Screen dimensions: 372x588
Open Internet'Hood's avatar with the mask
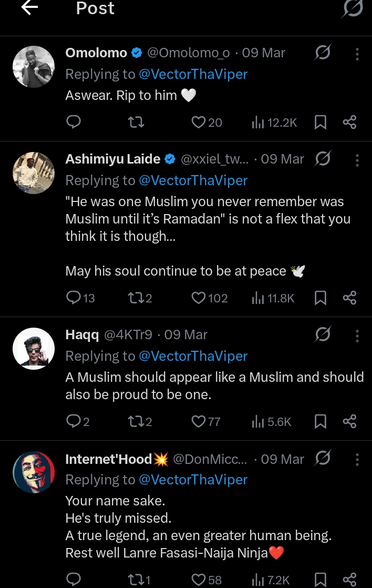point(34,472)
